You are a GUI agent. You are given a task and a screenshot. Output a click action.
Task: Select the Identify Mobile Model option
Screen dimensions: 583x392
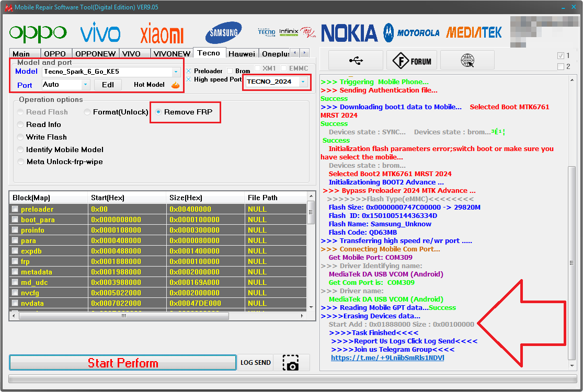(x=20, y=149)
